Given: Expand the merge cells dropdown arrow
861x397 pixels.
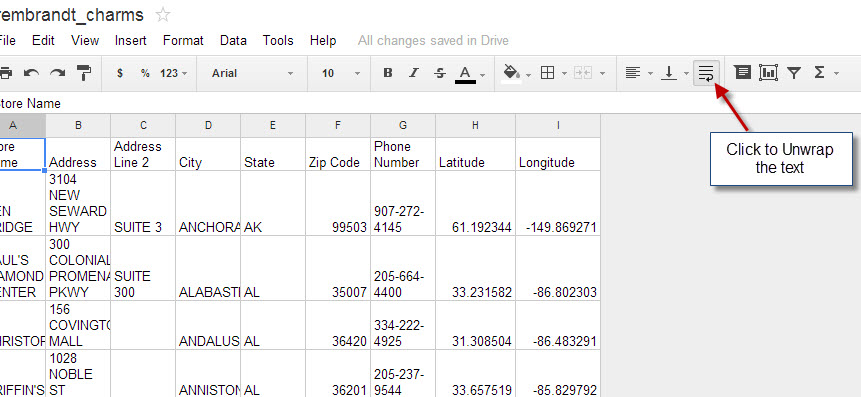Looking at the screenshot, I should (x=602, y=74).
